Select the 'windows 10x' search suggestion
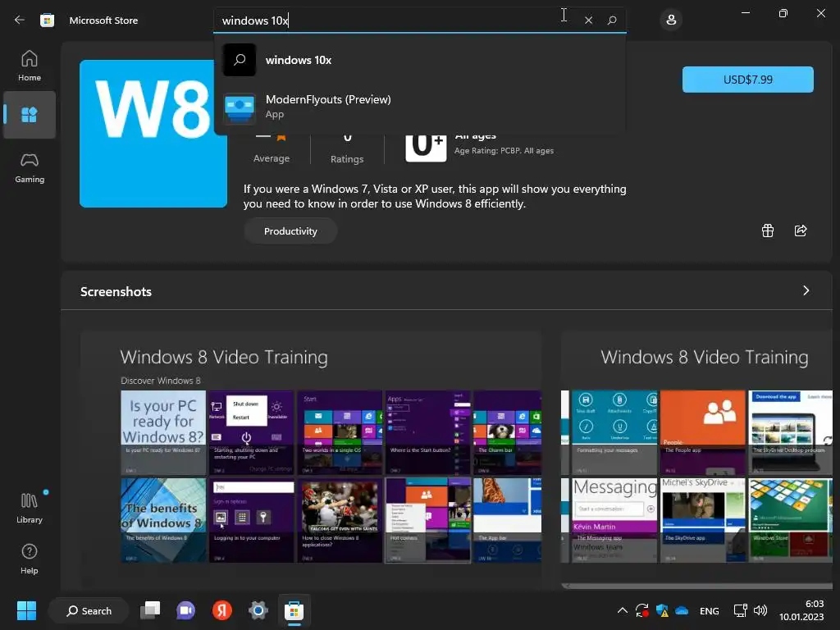This screenshot has width=840, height=630. coord(419,60)
